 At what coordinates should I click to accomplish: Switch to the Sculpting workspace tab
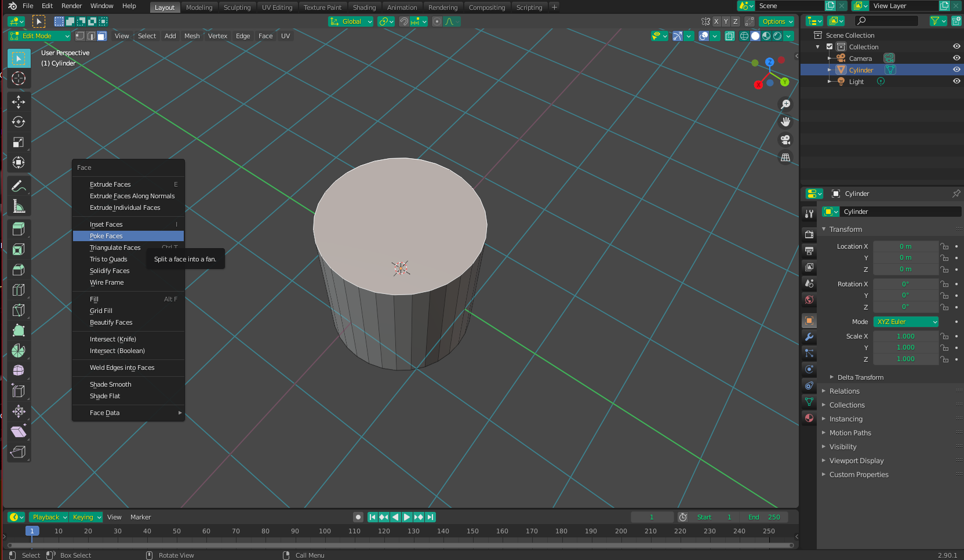click(x=237, y=8)
